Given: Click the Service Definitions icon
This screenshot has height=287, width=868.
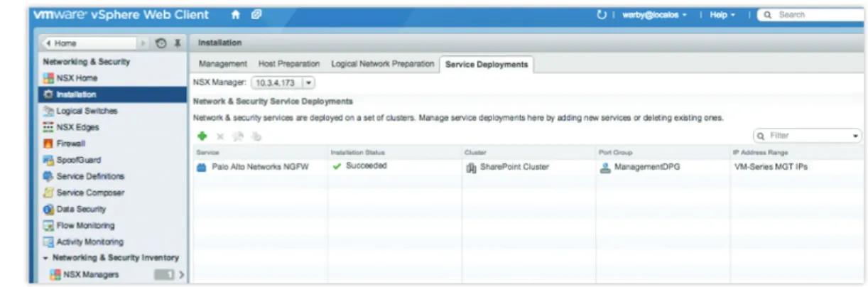Looking at the screenshot, I should 48,176.
